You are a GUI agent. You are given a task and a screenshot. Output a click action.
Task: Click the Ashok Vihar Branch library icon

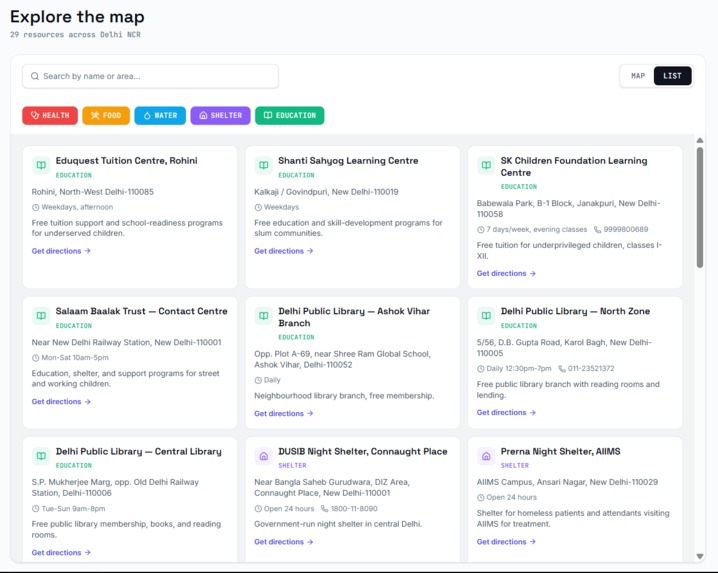pyautogui.click(x=264, y=316)
